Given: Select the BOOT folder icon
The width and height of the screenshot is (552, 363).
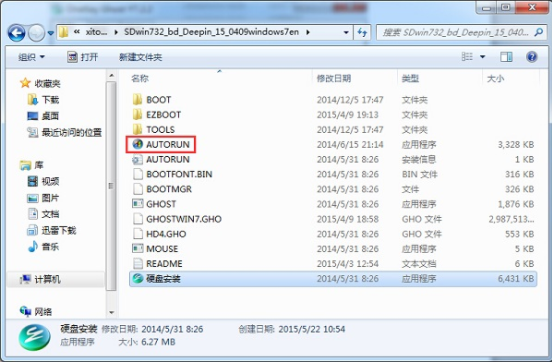Looking at the screenshot, I should [137, 100].
